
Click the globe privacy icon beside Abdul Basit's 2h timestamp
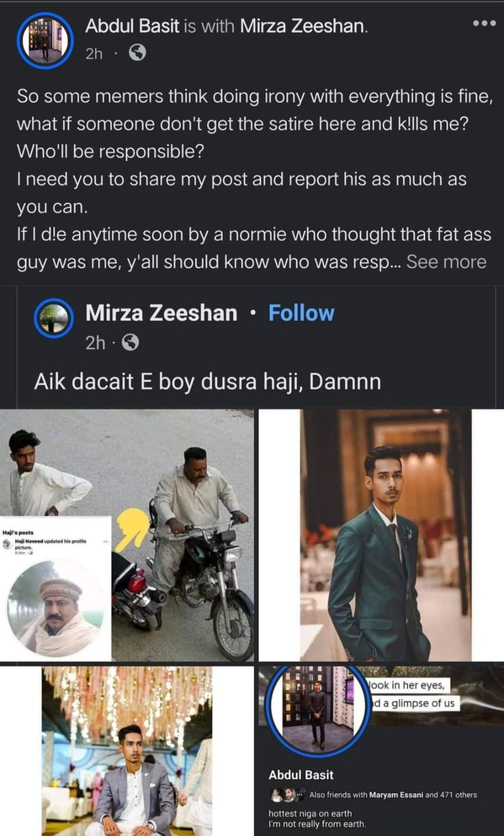(x=137, y=53)
